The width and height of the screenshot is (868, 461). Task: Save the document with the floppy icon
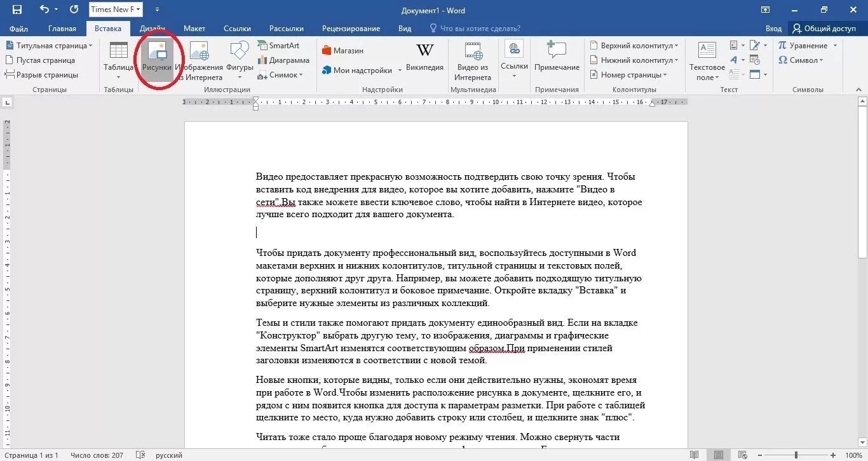click(17, 10)
